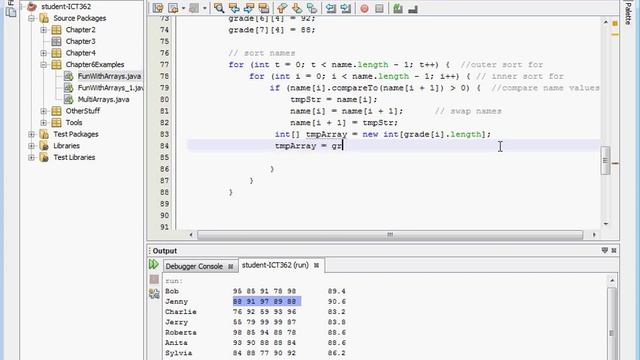Click the student-ICT362 project node
The width and height of the screenshot is (640, 360).
[x=66, y=7]
